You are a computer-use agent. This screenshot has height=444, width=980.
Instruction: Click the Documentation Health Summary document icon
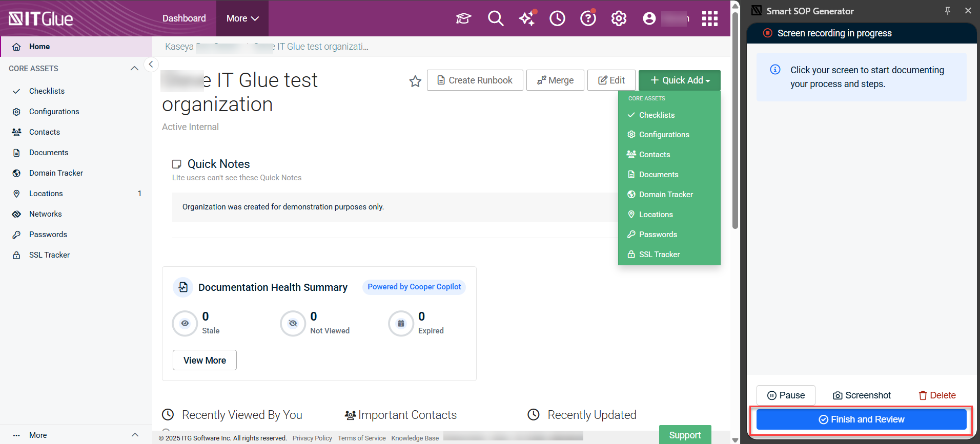coord(183,287)
